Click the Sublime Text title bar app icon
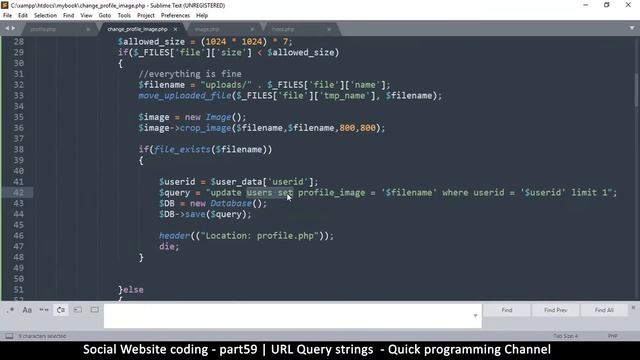Image resolution: width=640 pixels, height=360 pixels. (5, 5)
